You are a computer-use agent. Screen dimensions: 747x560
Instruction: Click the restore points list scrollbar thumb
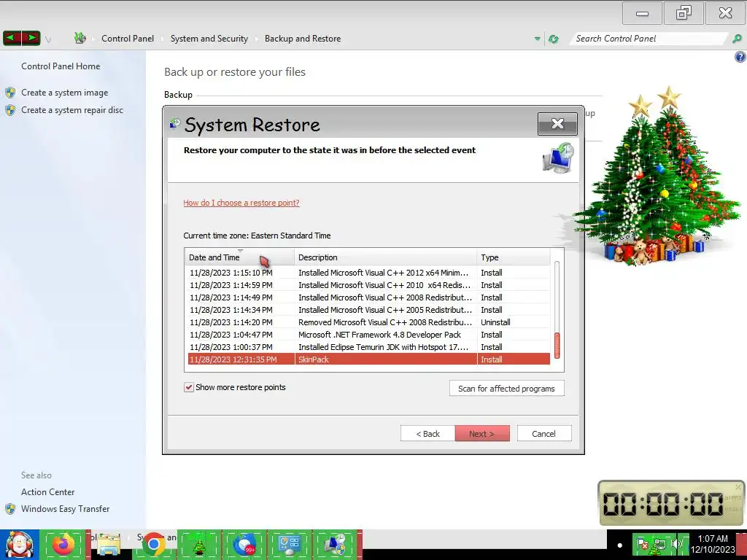pyautogui.click(x=557, y=346)
